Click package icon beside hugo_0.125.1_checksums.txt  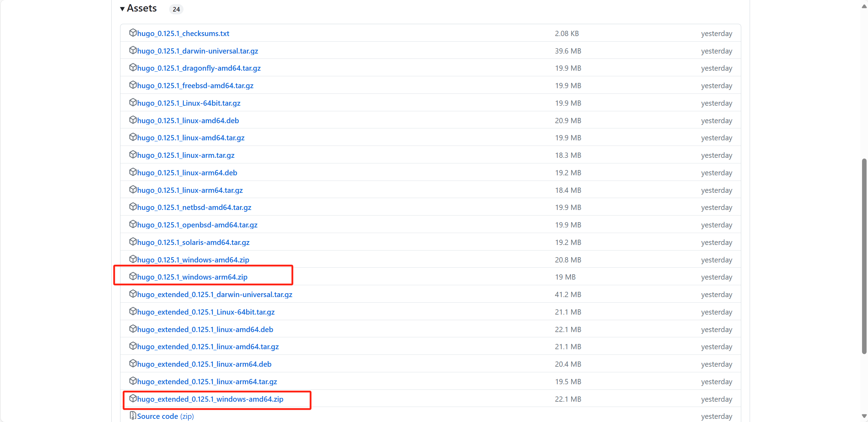point(133,33)
